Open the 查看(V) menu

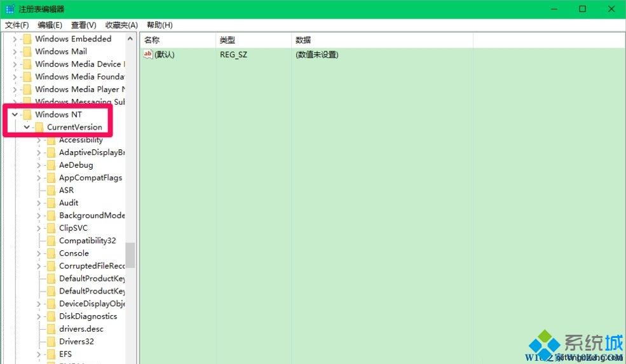click(x=84, y=25)
